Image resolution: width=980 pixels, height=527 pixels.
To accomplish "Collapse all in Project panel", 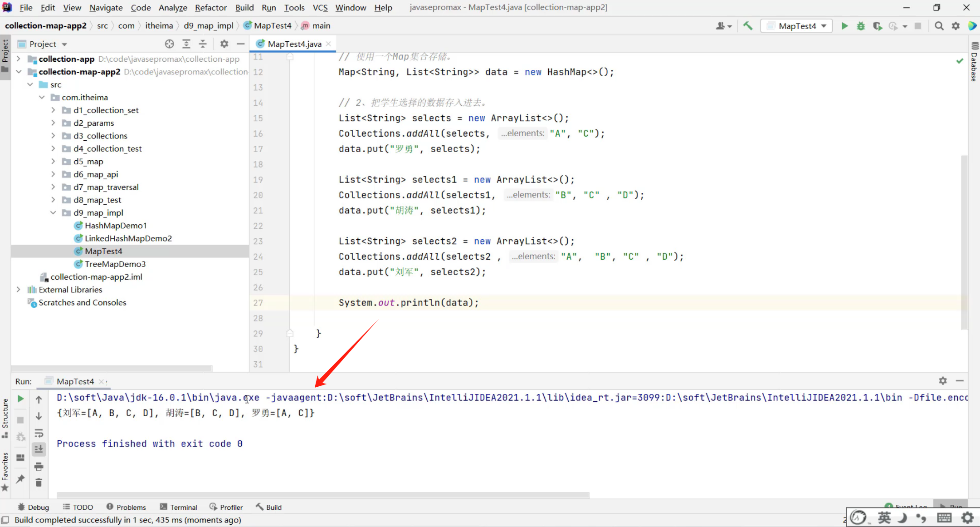I will pos(203,44).
